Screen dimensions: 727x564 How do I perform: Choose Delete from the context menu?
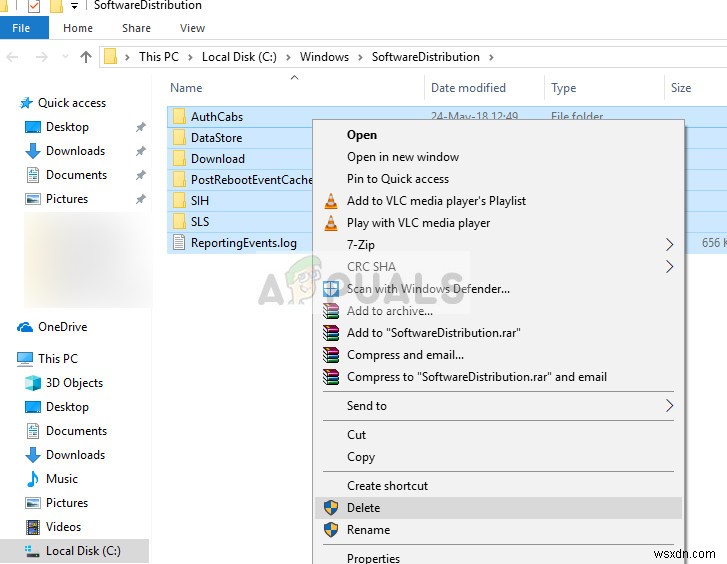tap(498, 508)
